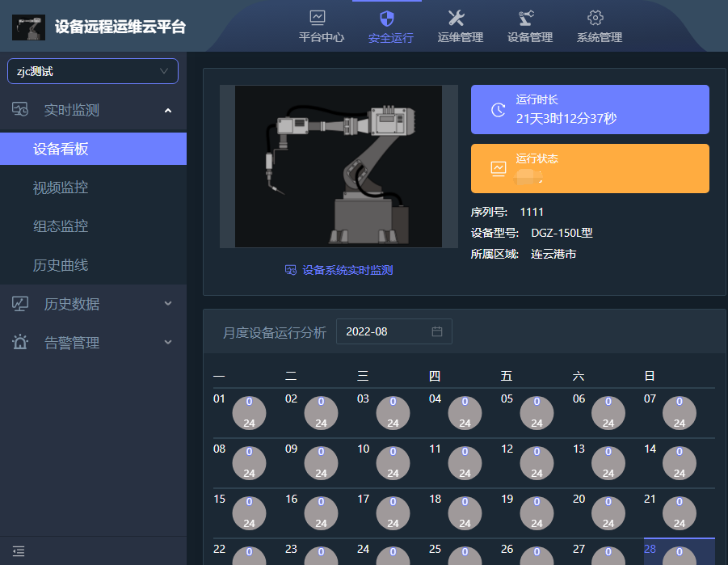Click the 告警管理 alarm icon
The width and height of the screenshot is (728, 565).
tap(20, 343)
